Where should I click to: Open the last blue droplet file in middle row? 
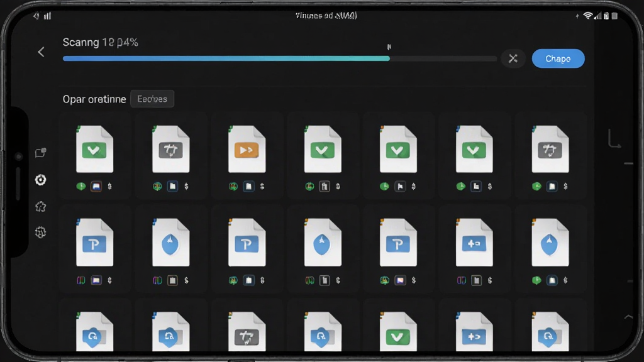coord(550,243)
